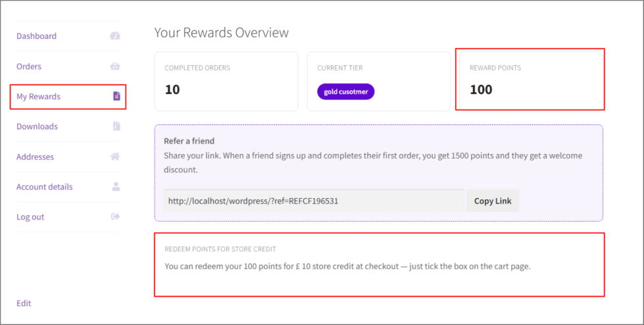This screenshot has height=325, width=644.
Task: Go to the Orders page
Action: pos(29,66)
